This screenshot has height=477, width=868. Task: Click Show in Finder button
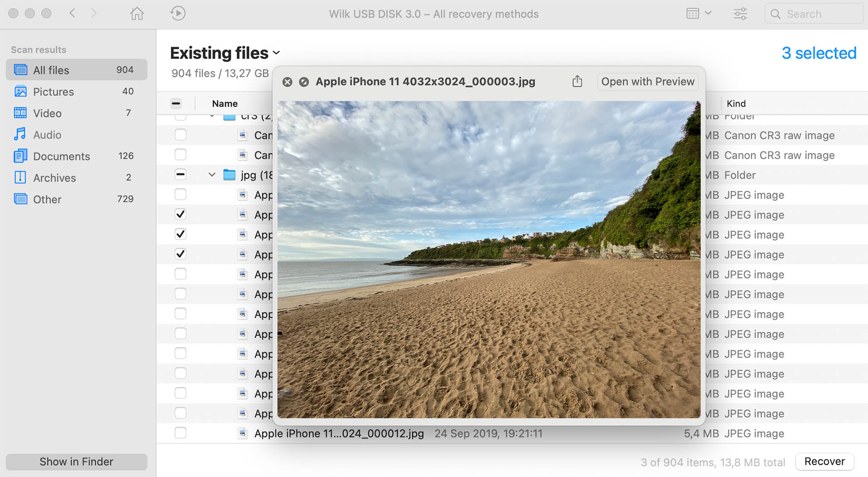click(x=76, y=462)
